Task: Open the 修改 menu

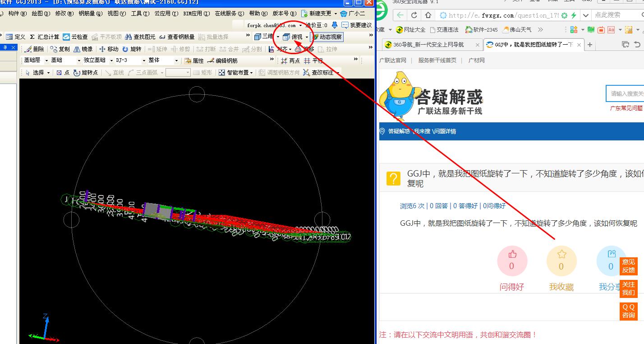Action: 64,14
